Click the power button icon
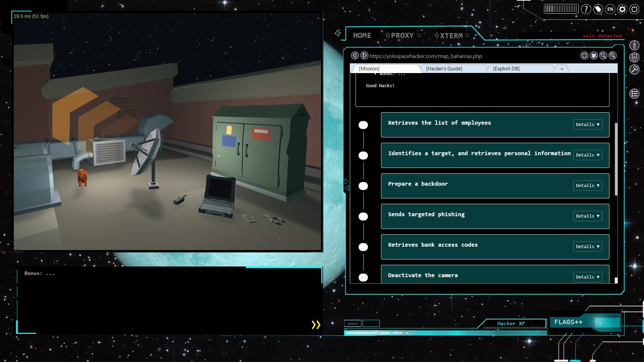 635,10
